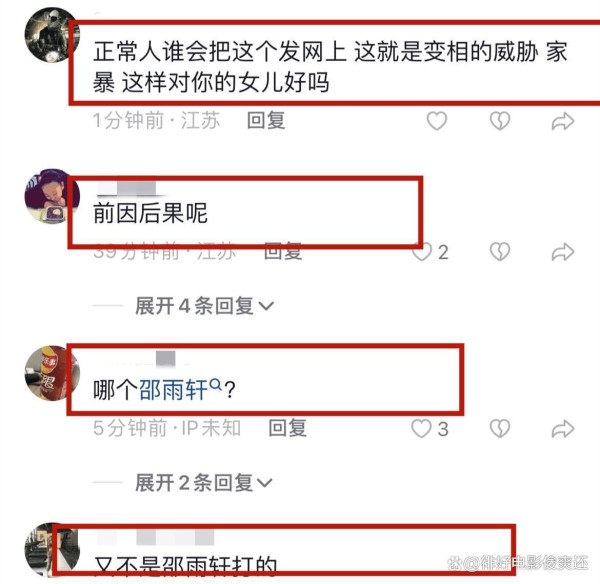Screen dimensions: 600x584
Task: Reply to the 1分钟前 江苏 comment
Action: [x=266, y=121]
